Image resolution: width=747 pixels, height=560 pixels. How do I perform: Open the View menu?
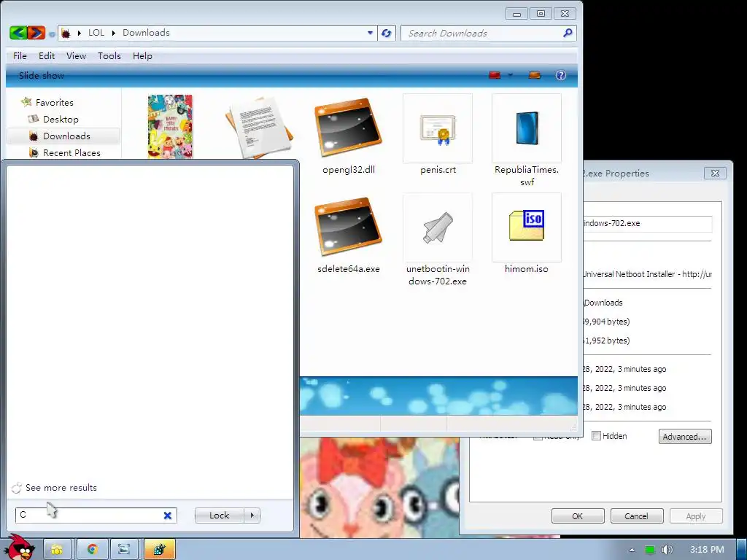pyautogui.click(x=76, y=55)
